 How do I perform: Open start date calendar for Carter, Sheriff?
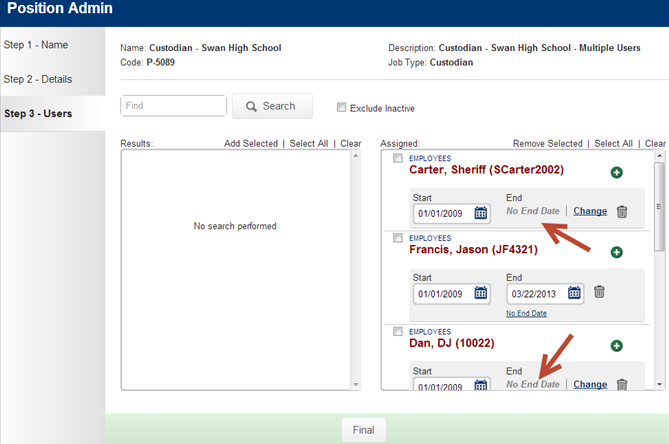click(x=481, y=212)
